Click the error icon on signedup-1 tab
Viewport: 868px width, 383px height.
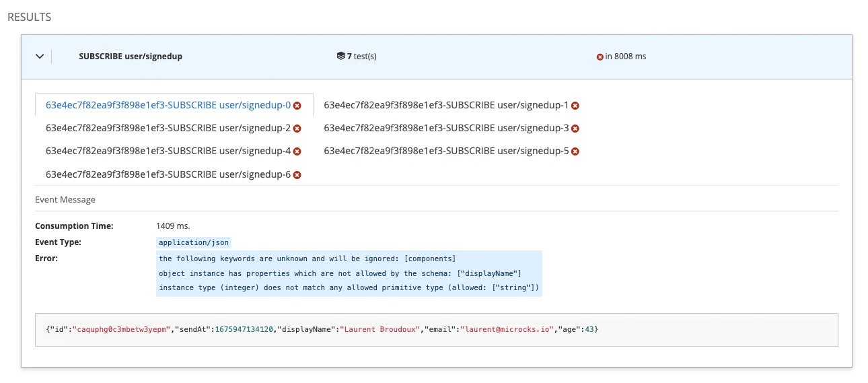coord(575,106)
